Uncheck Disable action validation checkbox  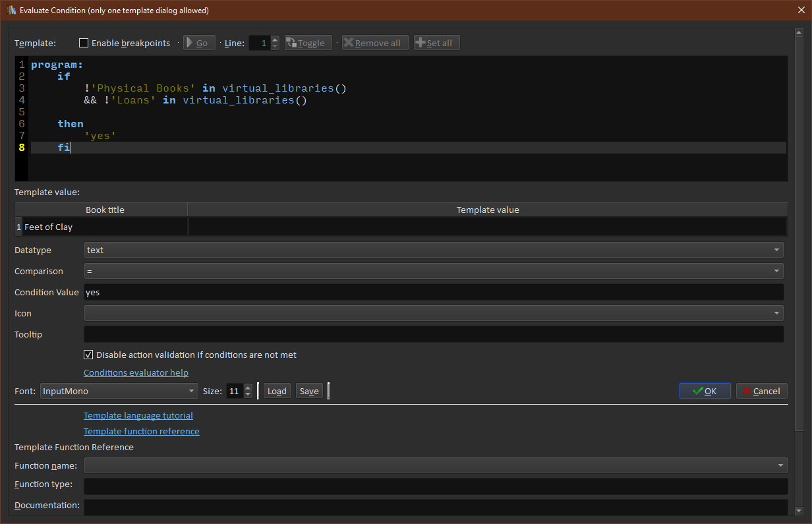(88, 355)
